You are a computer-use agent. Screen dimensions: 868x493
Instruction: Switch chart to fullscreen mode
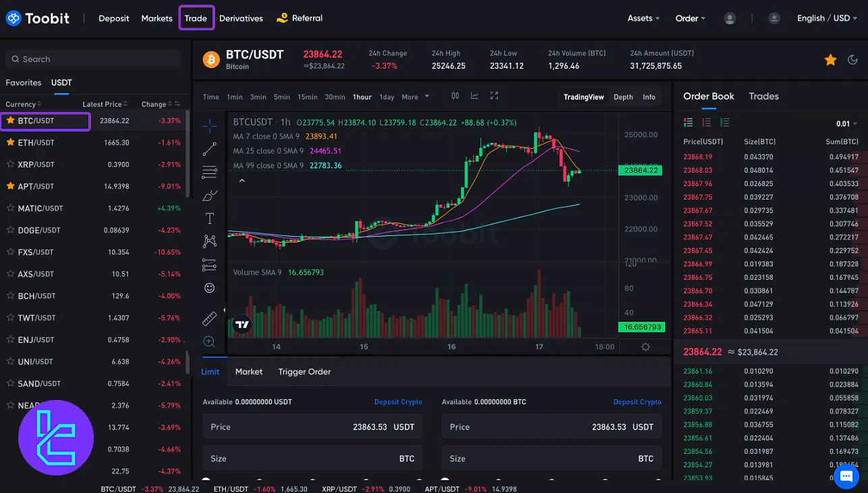click(x=494, y=96)
